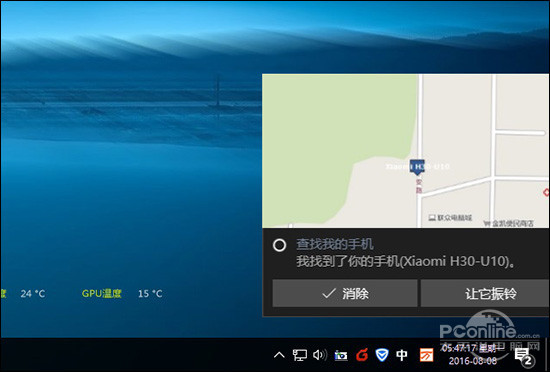Click the GPU温度 desktop gadget label
Screen dimensions: 550x372
[x=101, y=293]
